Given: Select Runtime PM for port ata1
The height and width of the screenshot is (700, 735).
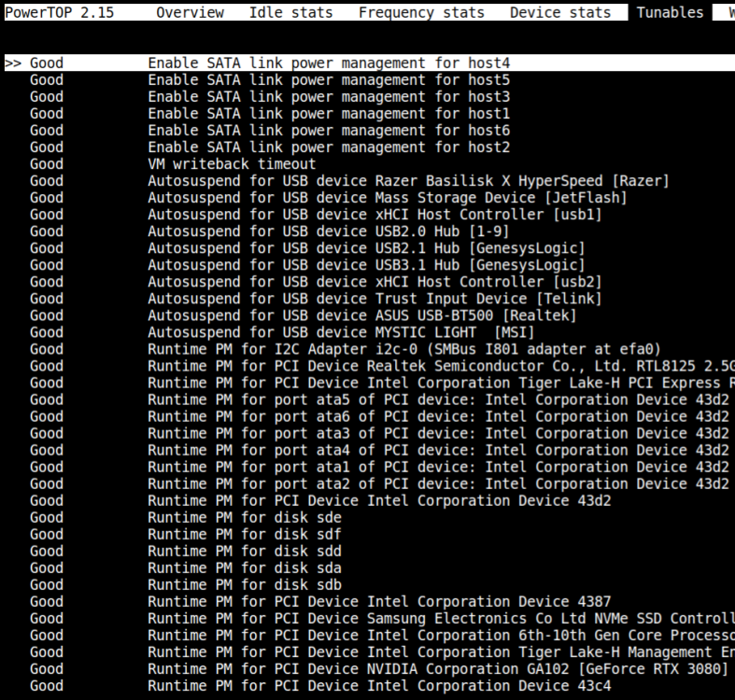Looking at the screenshot, I should pyautogui.click(x=380, y=468).
